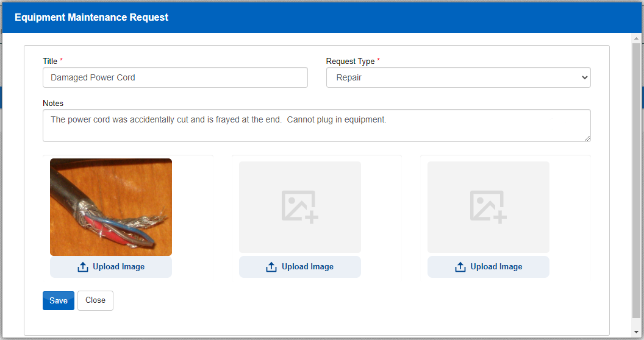The width and height of the screenshot is (644, 340).
Task: Click the scrollbar up arrow
Action: click(637, 38)
